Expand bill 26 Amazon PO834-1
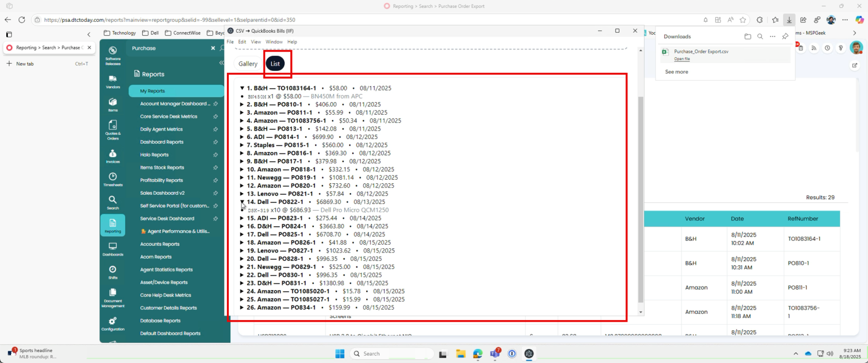868x363 pixels. [x=242, y=308]
